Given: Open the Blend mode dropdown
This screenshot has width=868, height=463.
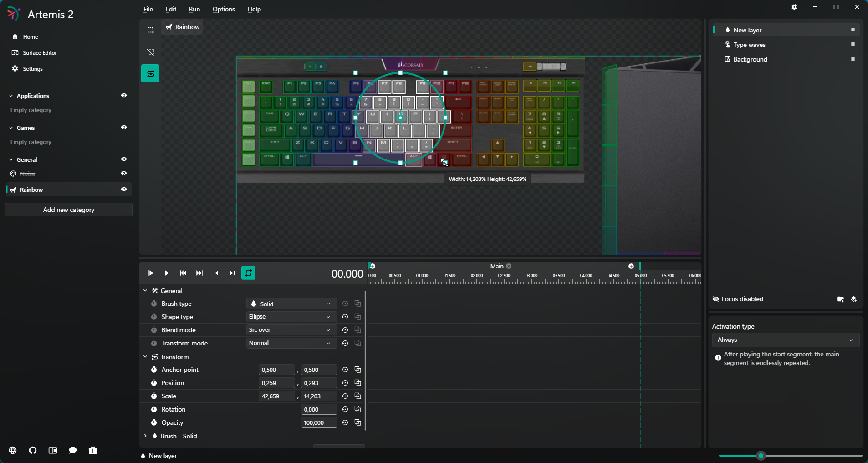Looking at the screenshot, I should point(291,330).
